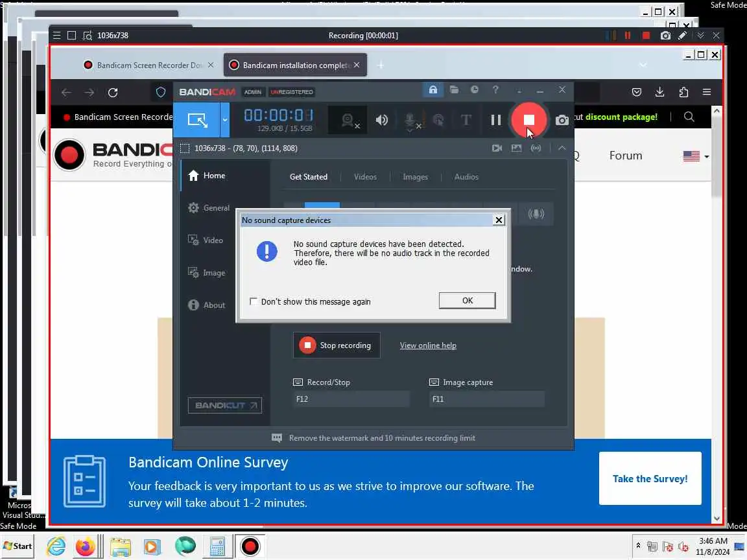Take a screenshot with Bandicam camera icon

pos(562,120)
